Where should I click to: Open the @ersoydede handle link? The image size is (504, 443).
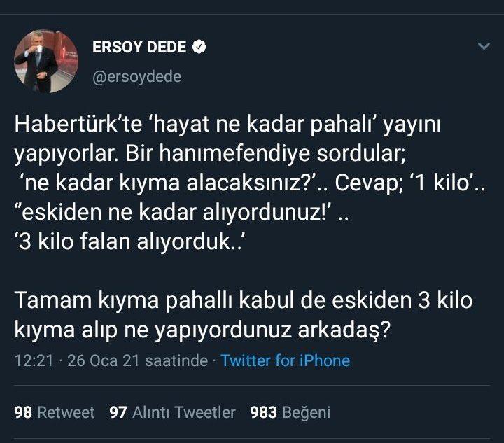pos(137,77)
